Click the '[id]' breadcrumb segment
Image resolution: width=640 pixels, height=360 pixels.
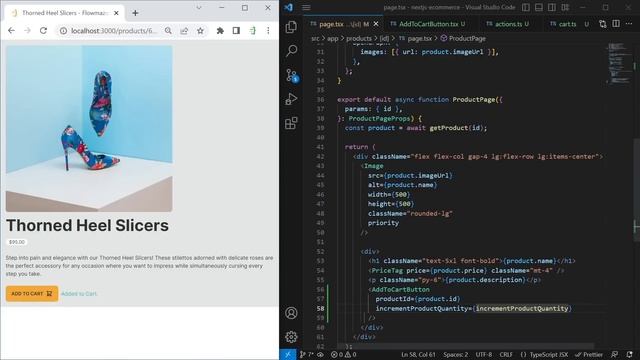[384, 38]
